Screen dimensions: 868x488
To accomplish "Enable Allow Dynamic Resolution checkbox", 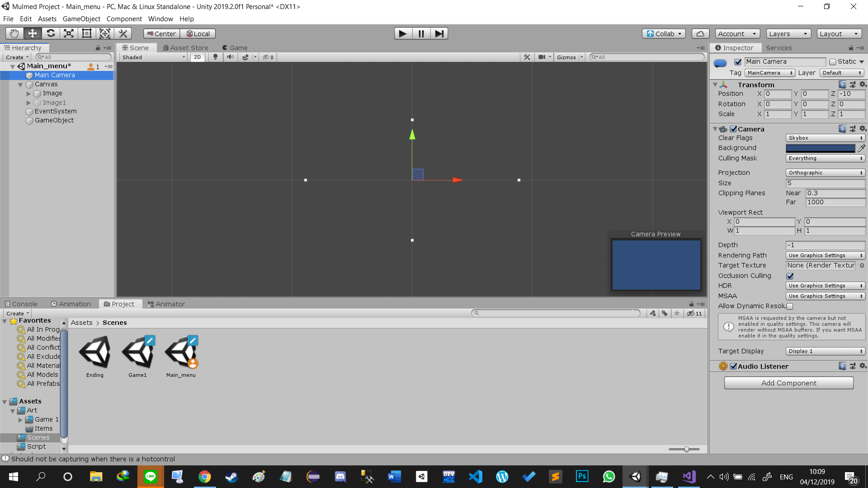I will pyautogui.click(x=790, y=306).
